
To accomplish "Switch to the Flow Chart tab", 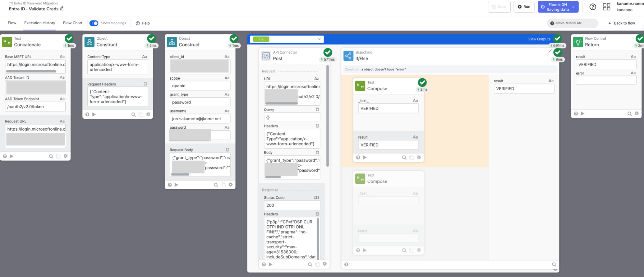I will pos(72,23).
